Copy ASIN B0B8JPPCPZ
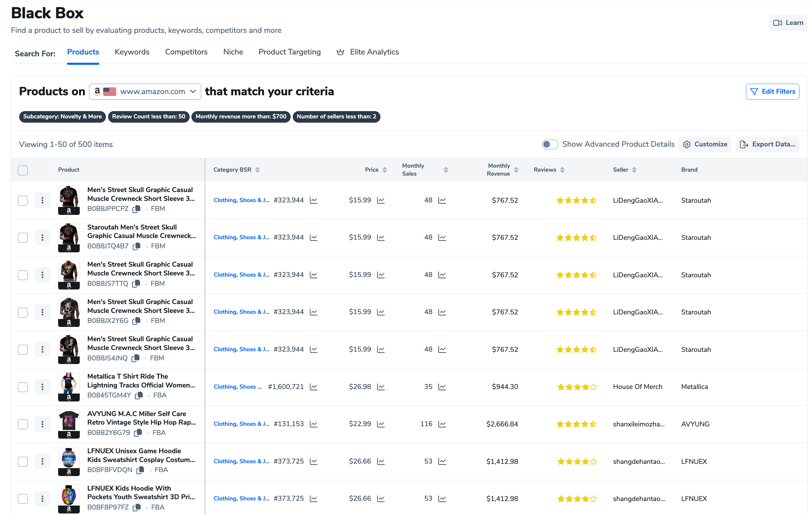The image size is (812, 515). coord(137,209)
